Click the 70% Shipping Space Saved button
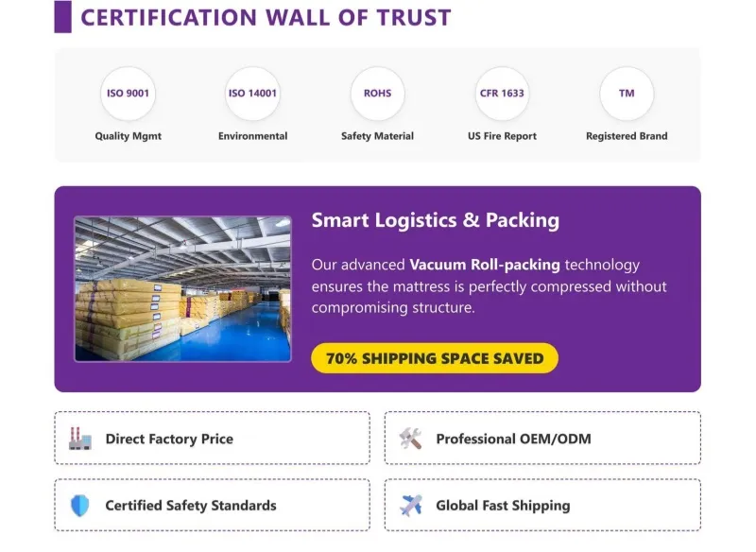The width and height of the screenshot is (756, 552). (x=435, y=358)
